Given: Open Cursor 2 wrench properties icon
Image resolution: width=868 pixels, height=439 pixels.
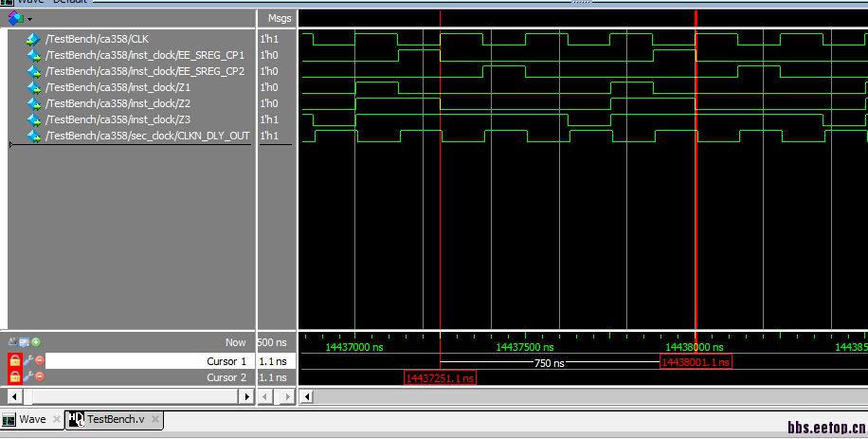Looking at the screenshot, I should [27, 377].
